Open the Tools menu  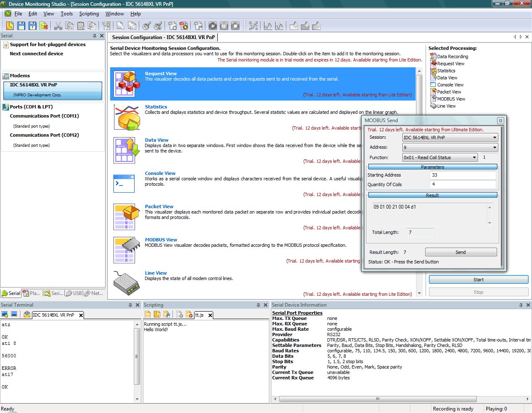coord(66,14)
